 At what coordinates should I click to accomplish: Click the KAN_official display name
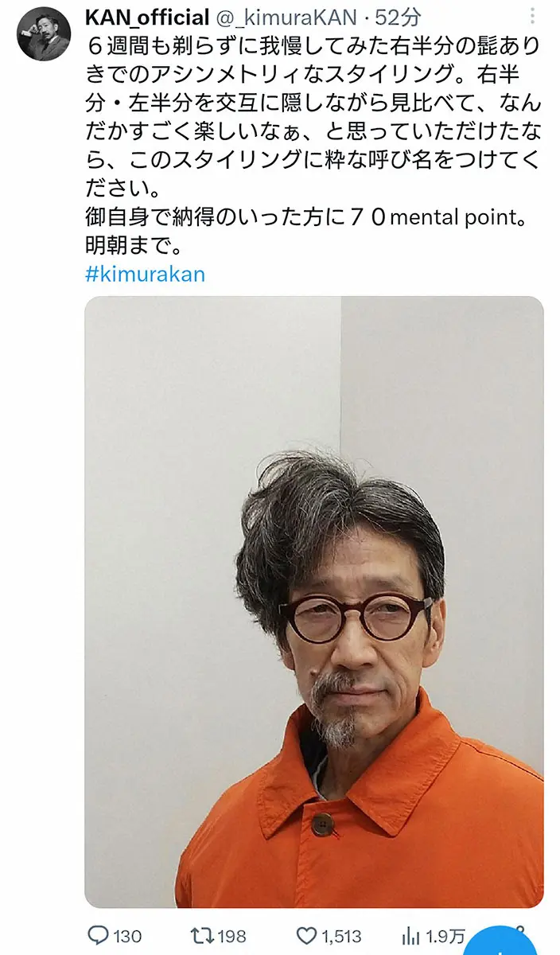click(x=147, y=17)
